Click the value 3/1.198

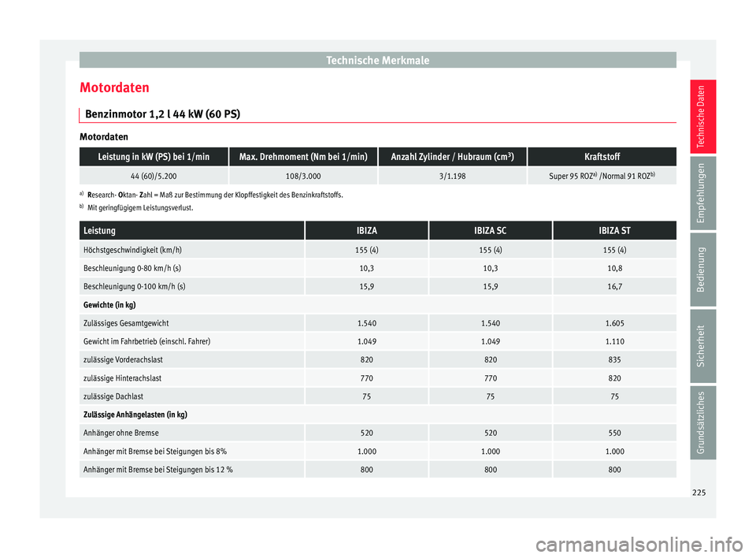pyautogui.click(x=452, y=177)
